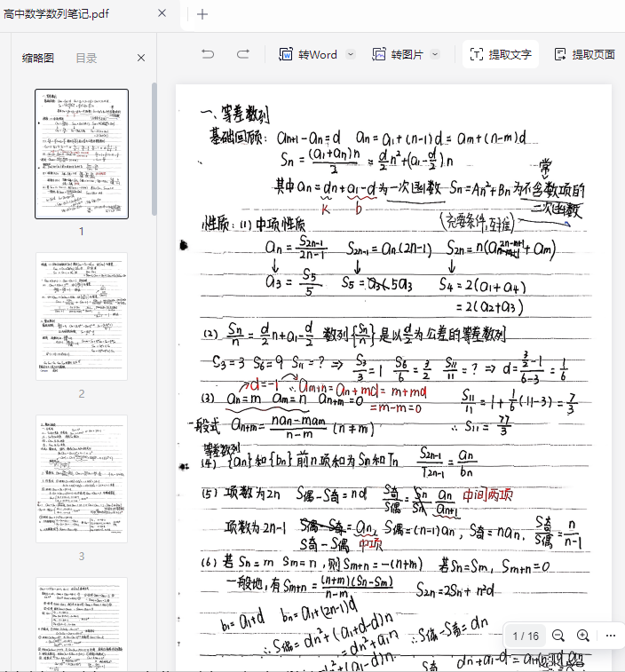625x672 pixels.
Task: Click the redo arrow icon
Action: pos(242,54)
